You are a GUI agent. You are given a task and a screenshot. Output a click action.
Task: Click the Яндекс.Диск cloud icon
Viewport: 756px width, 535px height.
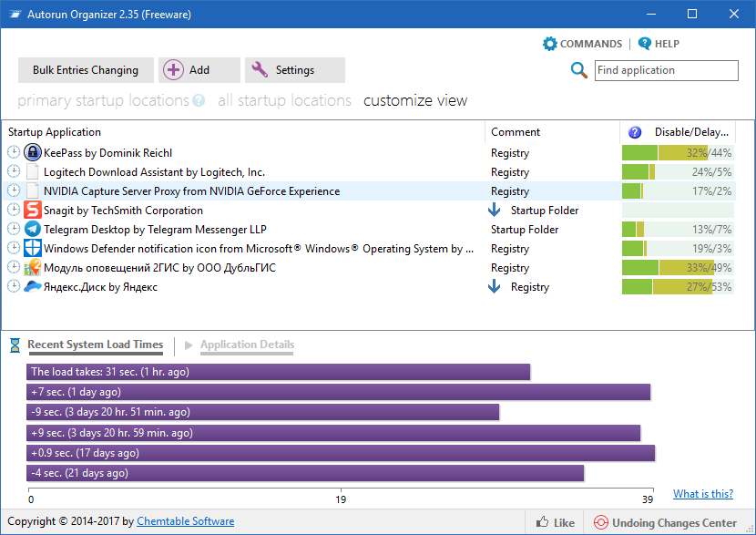click(x=32, y=286)
